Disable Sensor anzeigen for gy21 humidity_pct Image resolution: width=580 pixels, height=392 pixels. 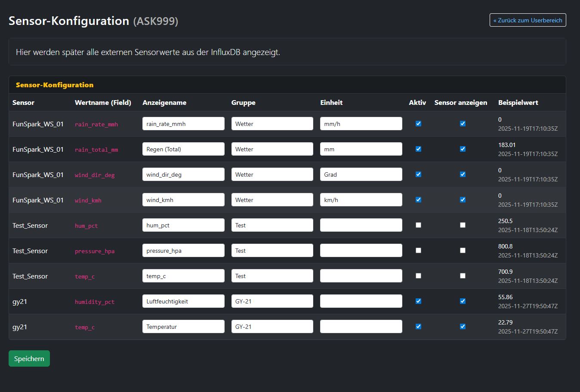tap(463, 301)
